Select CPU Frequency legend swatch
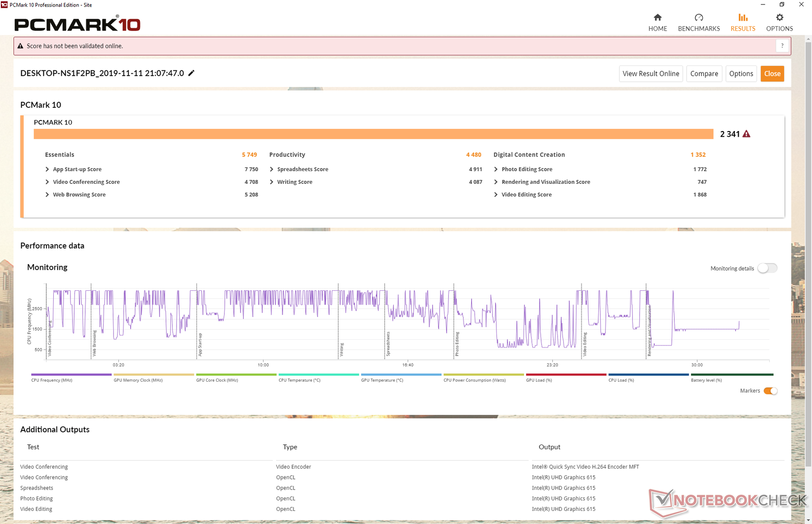 point(71,374)
